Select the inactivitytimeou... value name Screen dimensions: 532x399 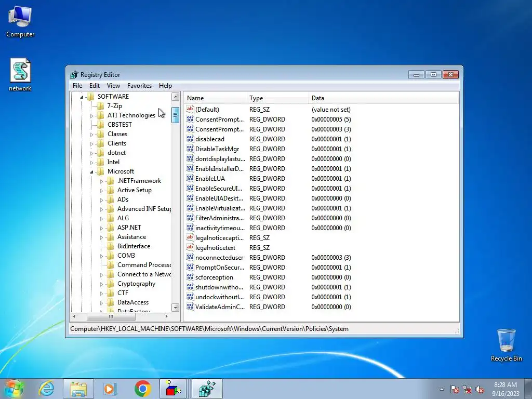(220, 228)
